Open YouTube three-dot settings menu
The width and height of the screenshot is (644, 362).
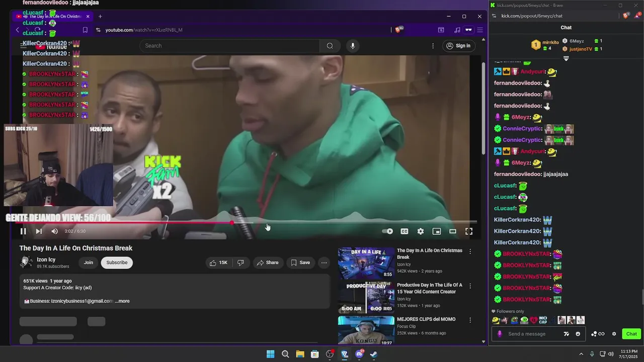pos(433,46)
